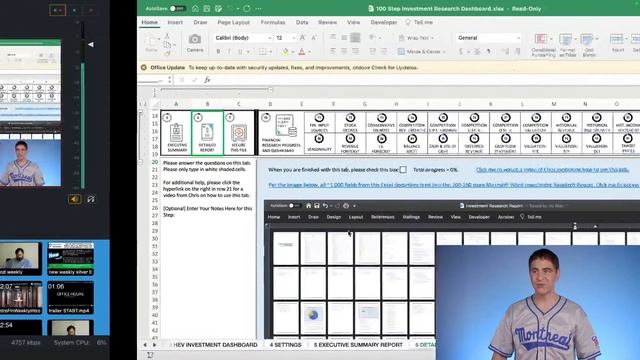The height and width of the screenshot is (360, 640).
Task: Click the Seasonality step tile
Action: click(x=319, y=144)
